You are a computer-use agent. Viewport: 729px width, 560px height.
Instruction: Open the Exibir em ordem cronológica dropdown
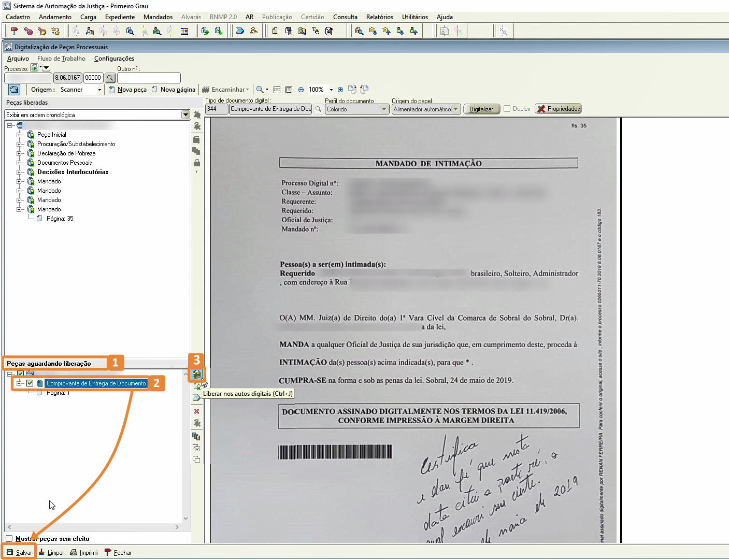click(185, 114)
